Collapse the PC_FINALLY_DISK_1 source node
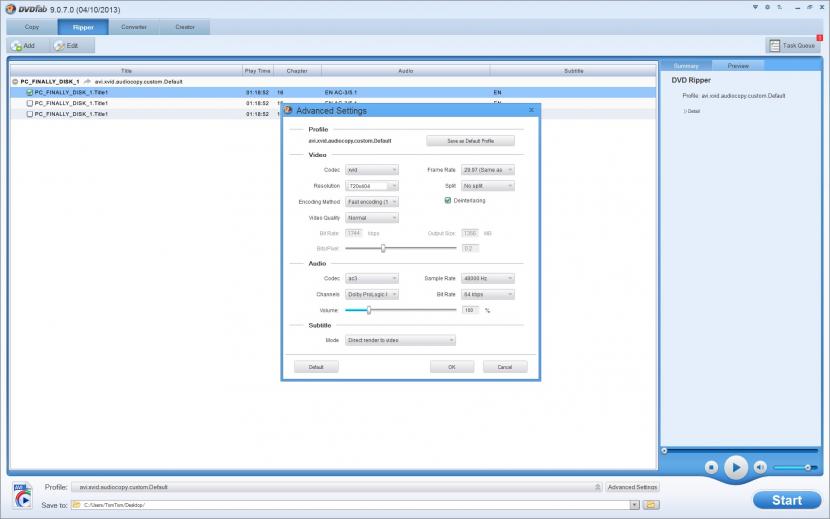The height and width of the screenshot is (519, 830). click(15, 82)
